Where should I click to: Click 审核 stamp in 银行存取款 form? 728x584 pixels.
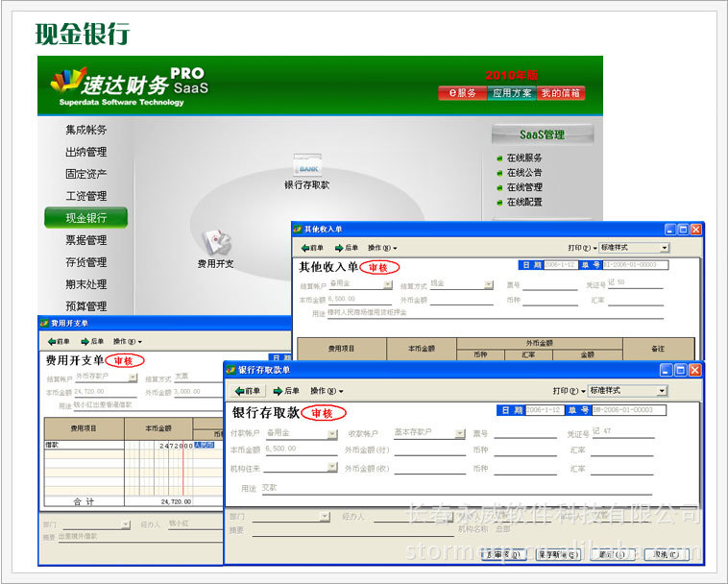tap(323, 413)
